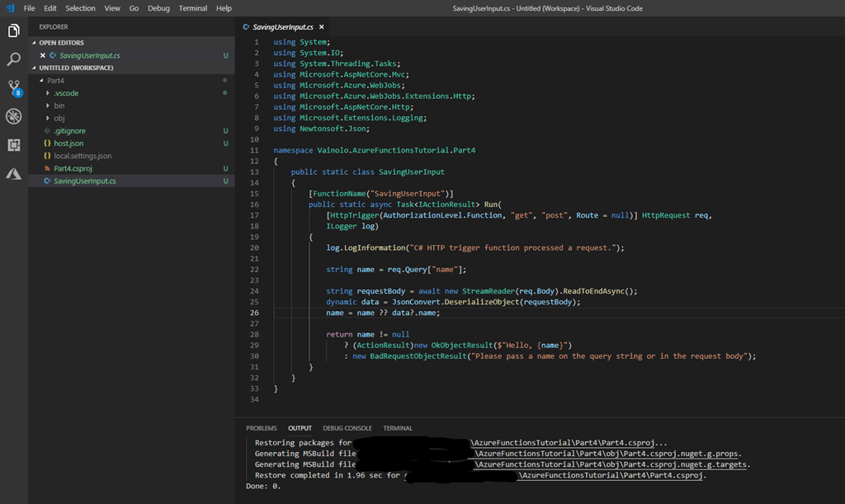This screenshot has width=845, height=504.
Task: Collapse the Open Editors section
Action: [x=35, y=43]
